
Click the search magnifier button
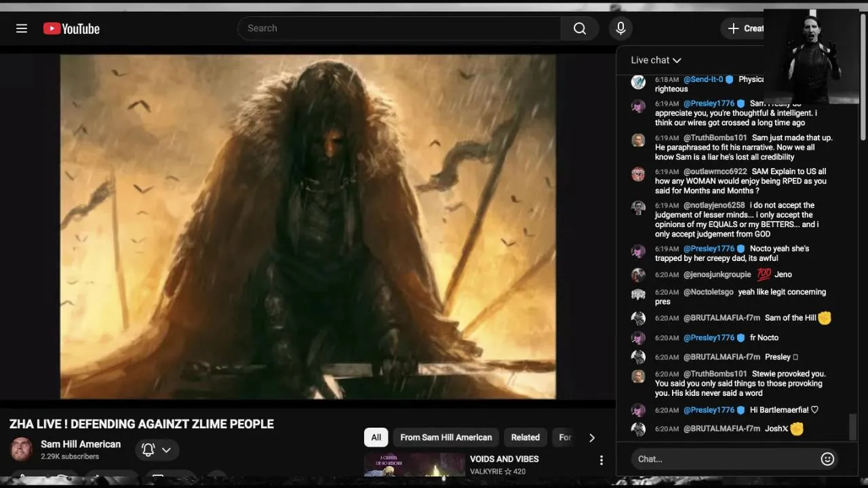coord(579,28)
